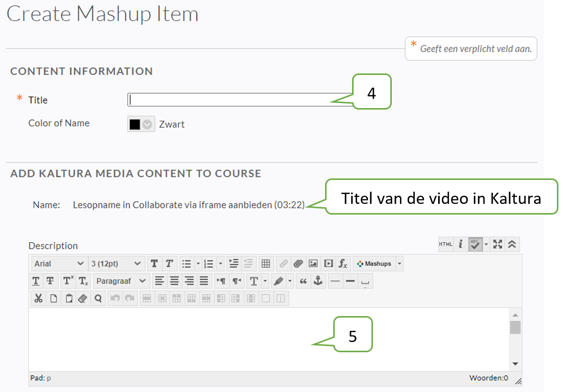Screen dimensions: 563x392
Task: Expand spell check language dropdown arrow
Action: click(486, 244)
